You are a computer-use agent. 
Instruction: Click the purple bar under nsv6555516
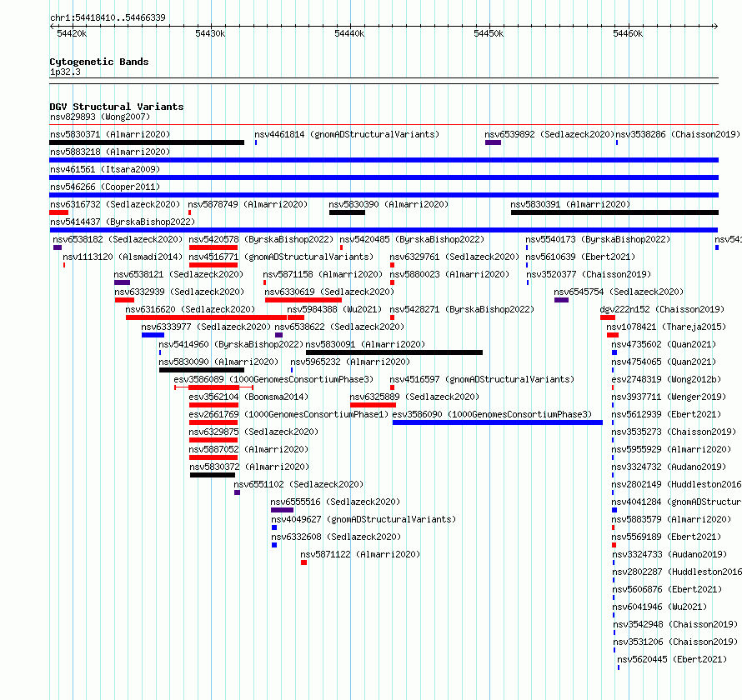(282, 510)
